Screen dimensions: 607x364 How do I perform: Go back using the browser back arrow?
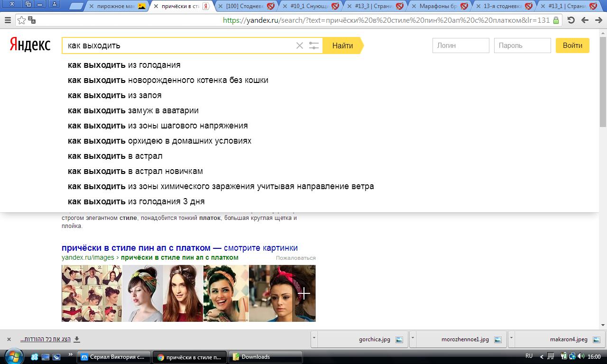585,20
